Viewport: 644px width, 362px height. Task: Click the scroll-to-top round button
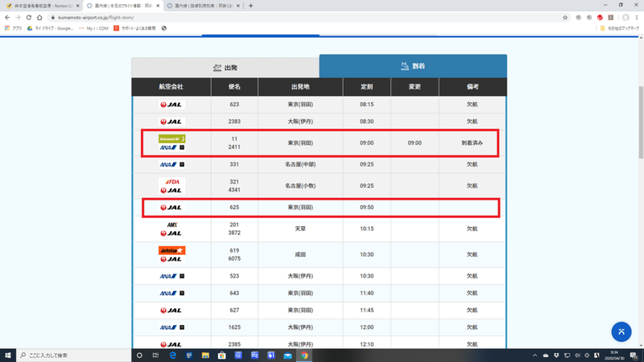click(621, 331)
